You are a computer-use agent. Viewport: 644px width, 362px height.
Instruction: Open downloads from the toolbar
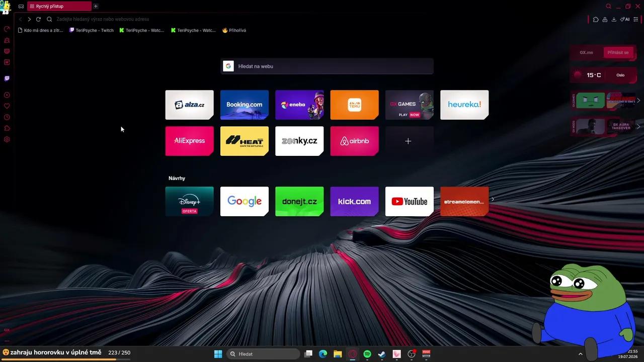click(614, 20)
